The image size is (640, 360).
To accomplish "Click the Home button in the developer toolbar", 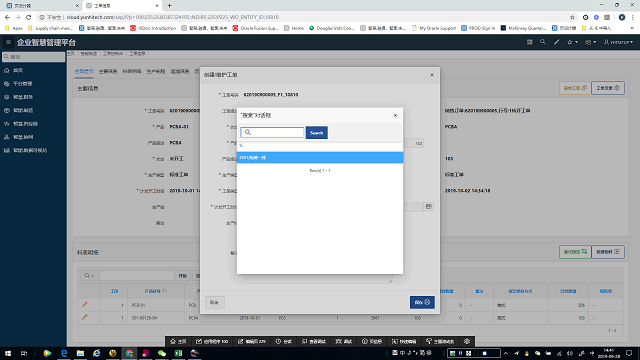I will click(x=178, y=342).
